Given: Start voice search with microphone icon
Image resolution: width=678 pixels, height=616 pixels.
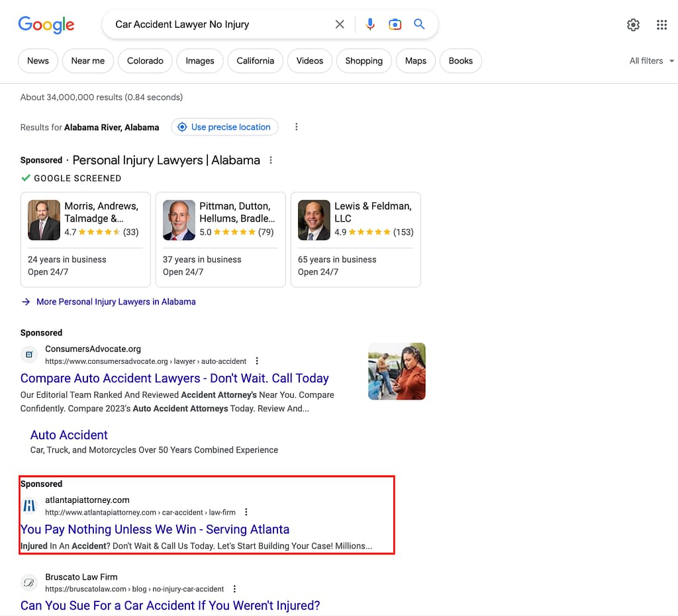Looking at the screenshot, I should 370,24.
